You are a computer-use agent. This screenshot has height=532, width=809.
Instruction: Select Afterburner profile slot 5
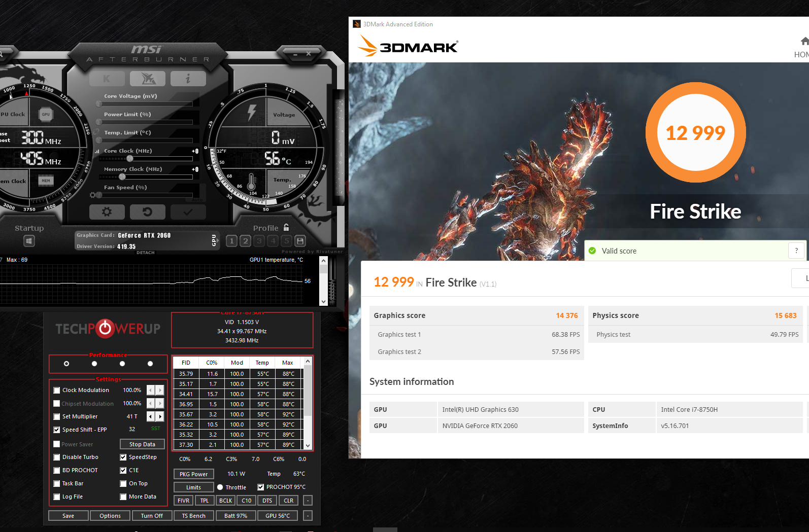(x=287, y=241)
